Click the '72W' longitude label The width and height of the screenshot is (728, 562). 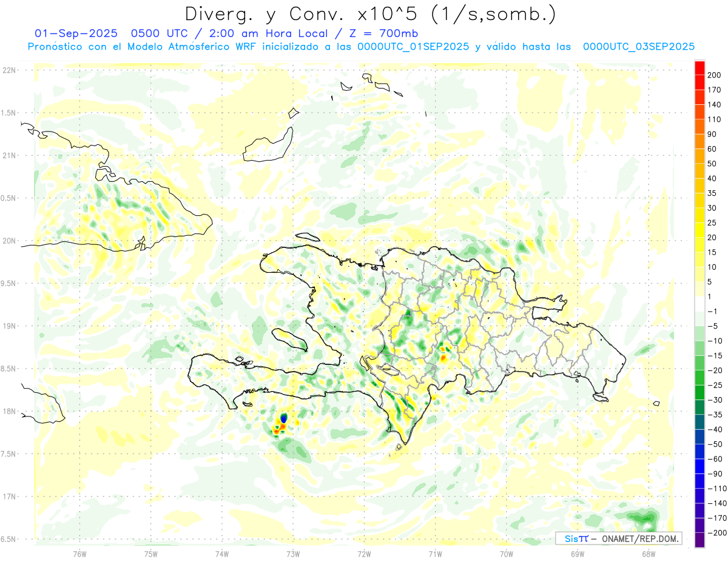tap(364, 554)
